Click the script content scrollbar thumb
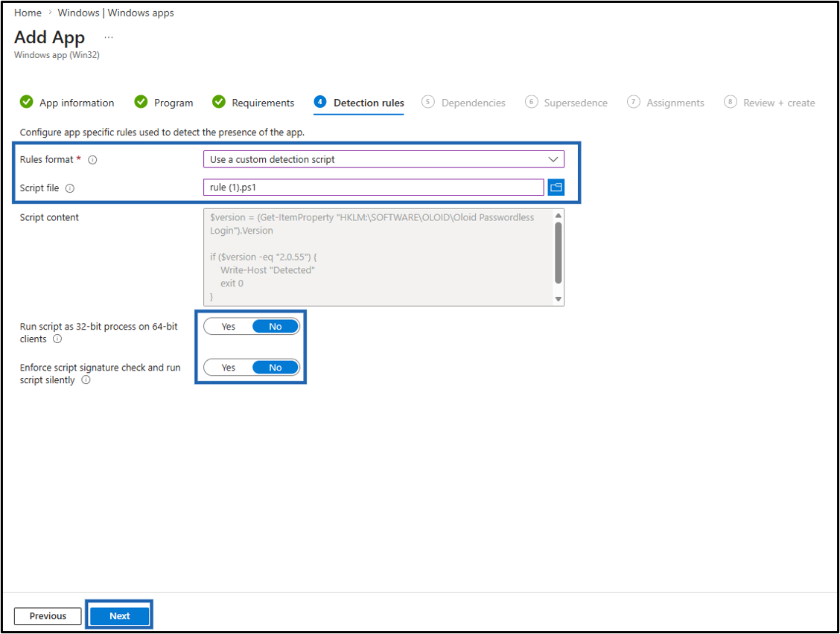This screenshot has height=634, width=840. [559, 253]
